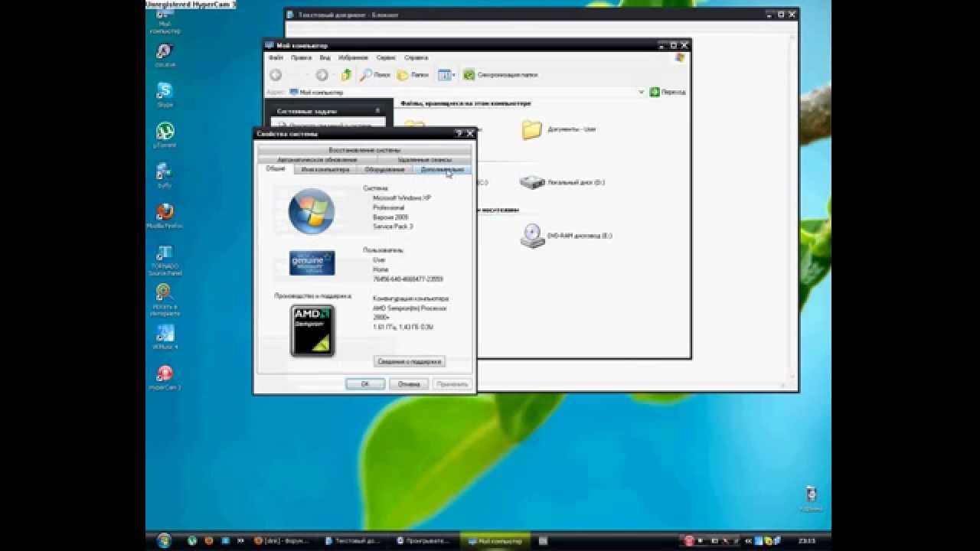Click the product ID 76456-640 text
The width and height of the screenshot is (980, 551).
(408, 279)
